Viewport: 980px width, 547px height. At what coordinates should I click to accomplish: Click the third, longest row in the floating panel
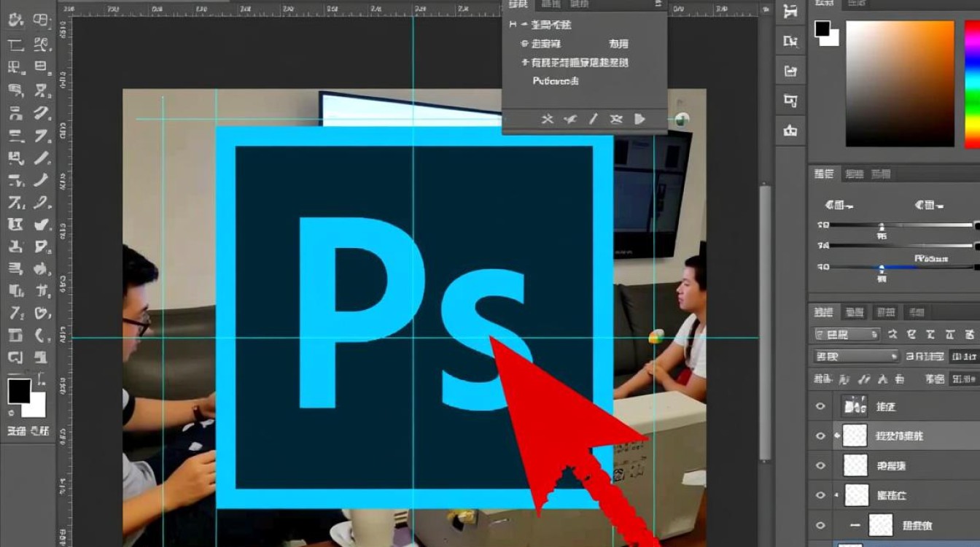(585, 63)
